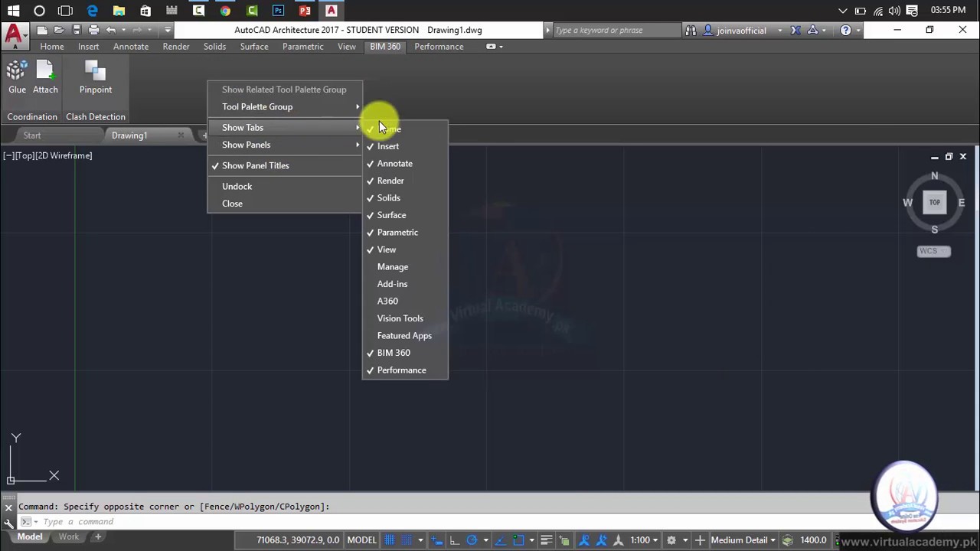Switch to the Work layout tab
980x551 pixels.
pos(69,537)
